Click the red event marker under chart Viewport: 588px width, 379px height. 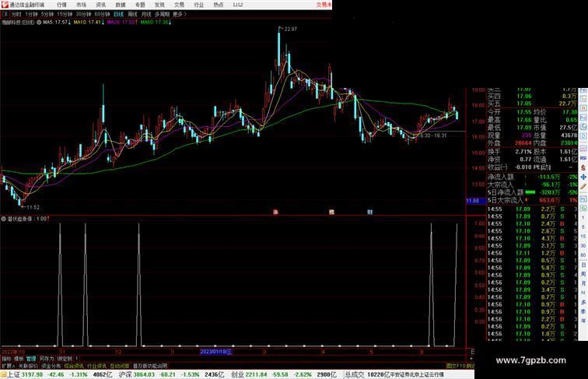click(x=275, y=212)
